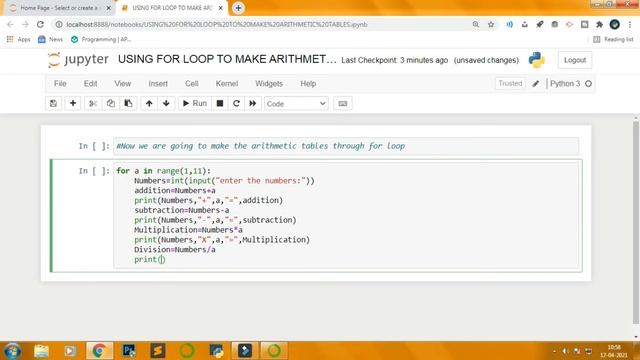Open Photoshop from taskbar

click(129, 351)
